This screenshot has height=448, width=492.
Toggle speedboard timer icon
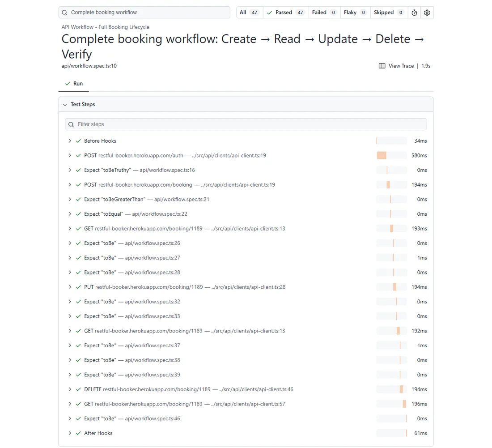[414, 13]
